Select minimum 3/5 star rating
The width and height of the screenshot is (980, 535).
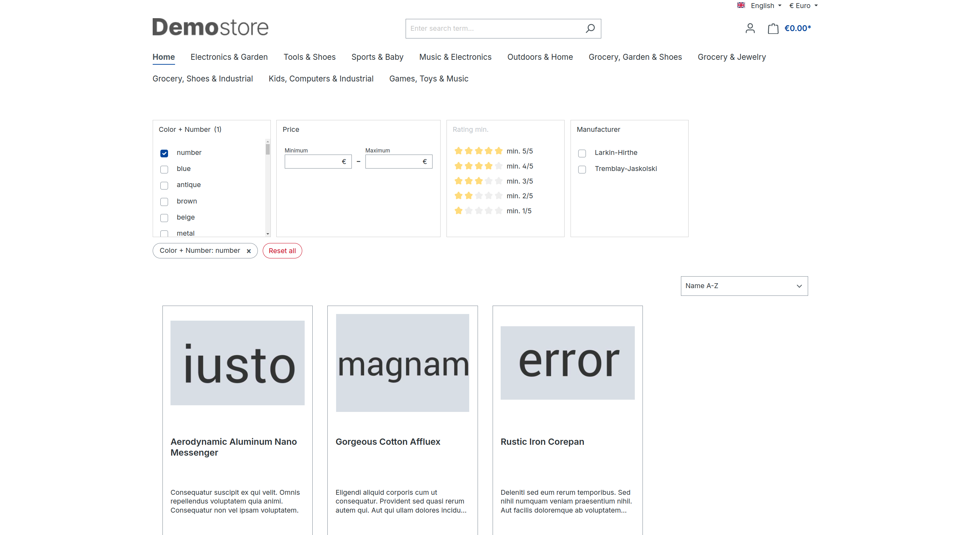point(493,181)
